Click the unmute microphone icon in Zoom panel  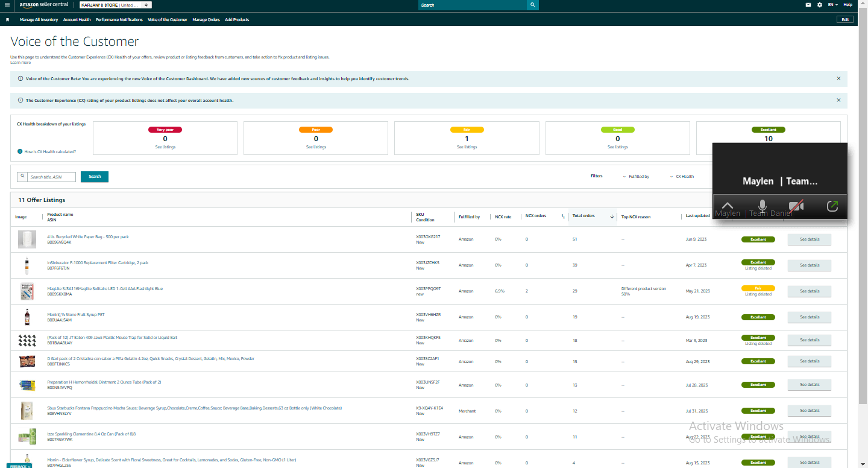(762, 206)
